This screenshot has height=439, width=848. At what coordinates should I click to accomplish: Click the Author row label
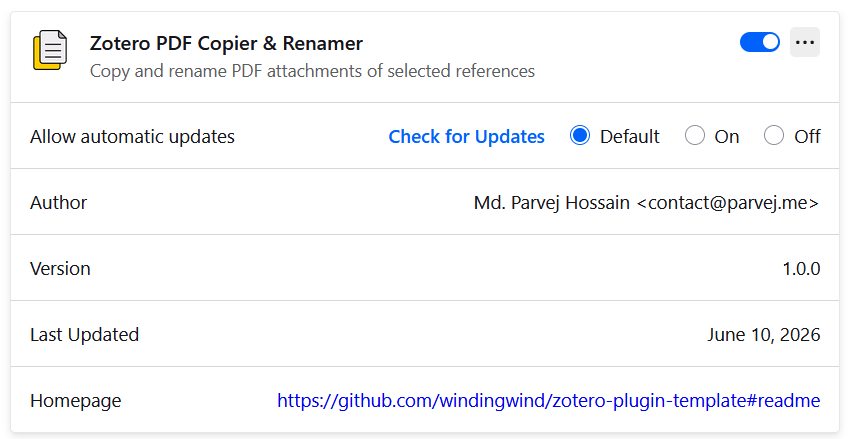[x=58, y=203]
